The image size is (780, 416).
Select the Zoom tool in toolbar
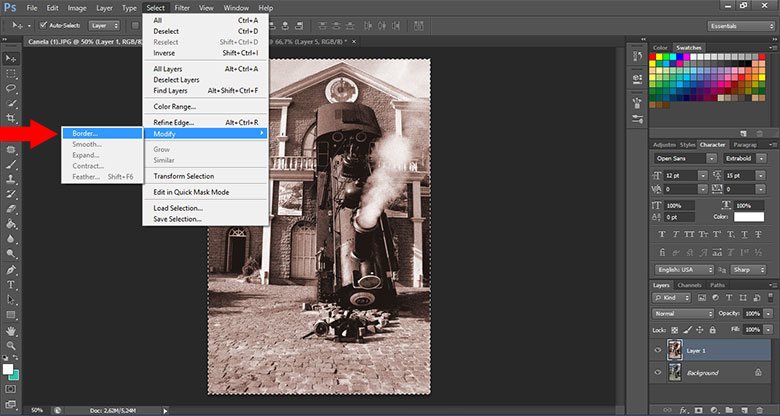[10, 346]
